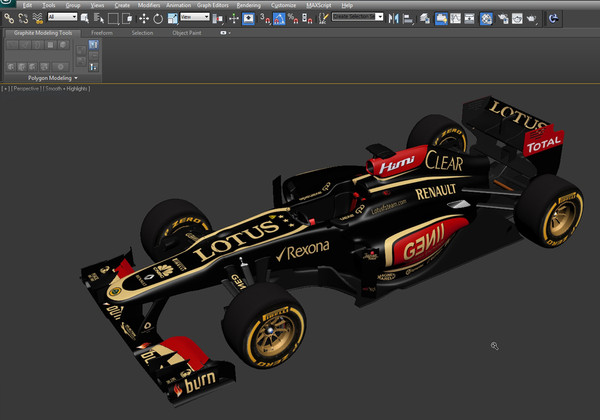Viewport: 600px width, 420px height.
Task: Toggle the Keyboard Shortcut Override icon
Action: click(x=248, y=18)
